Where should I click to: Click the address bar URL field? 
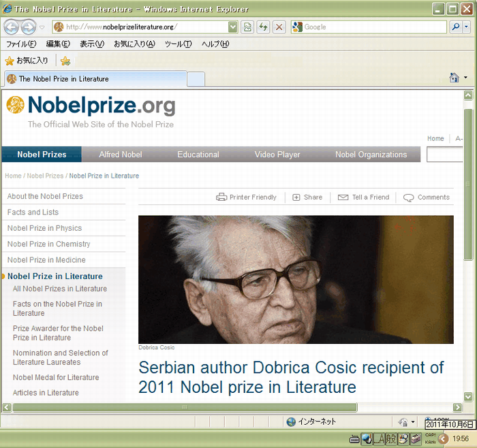[x=140, y=27]
